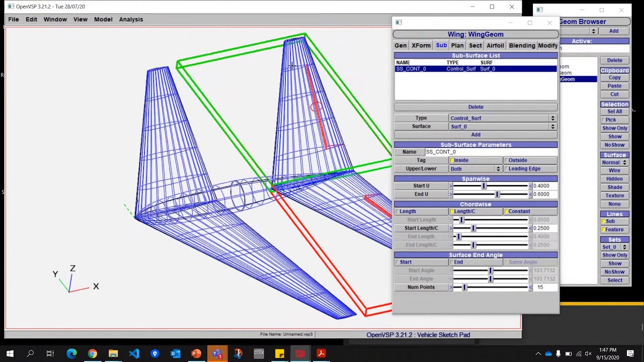Switch to the XForm tab
The width and height of the screenshot is (644, 362).
coord(421,46)
